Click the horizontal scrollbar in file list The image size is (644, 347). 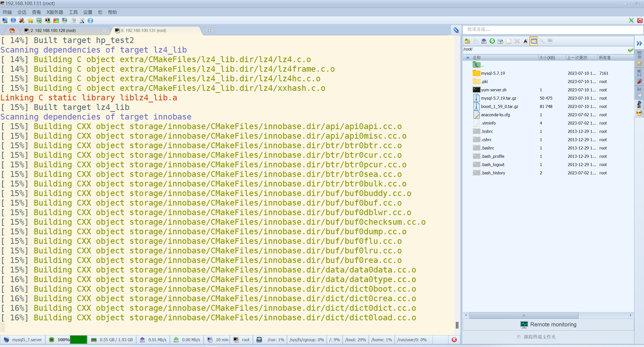point(523,315)
